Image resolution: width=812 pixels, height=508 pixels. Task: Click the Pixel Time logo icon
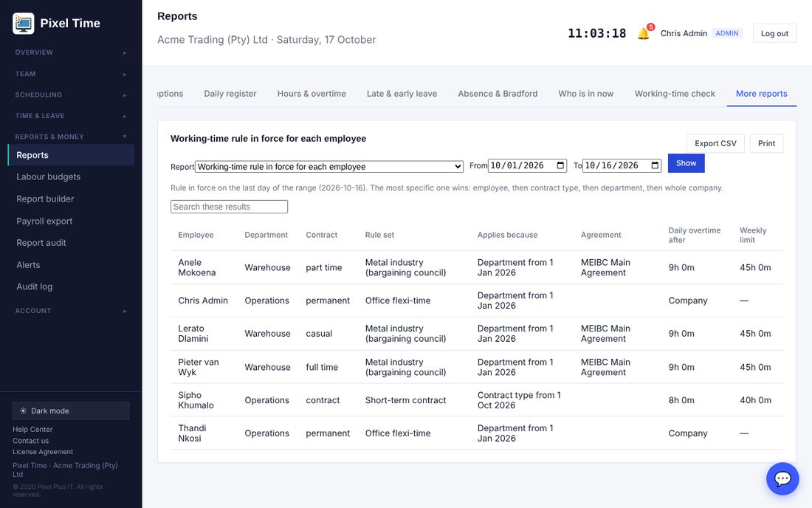[x=24, y=24]
